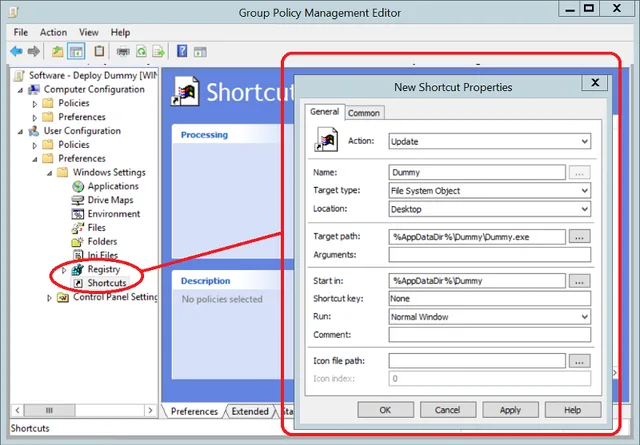Click the User Configuration icon
640x445 pixels.
33,131
